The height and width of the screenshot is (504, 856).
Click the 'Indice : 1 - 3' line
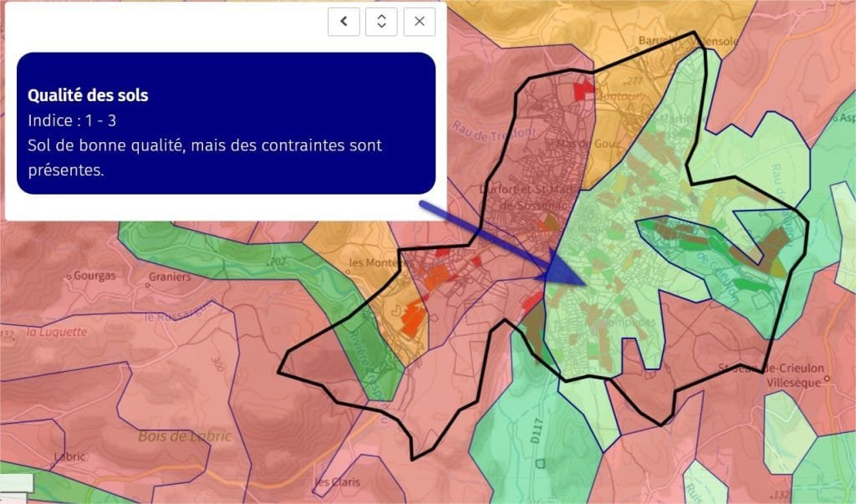(x=72, y=120)
